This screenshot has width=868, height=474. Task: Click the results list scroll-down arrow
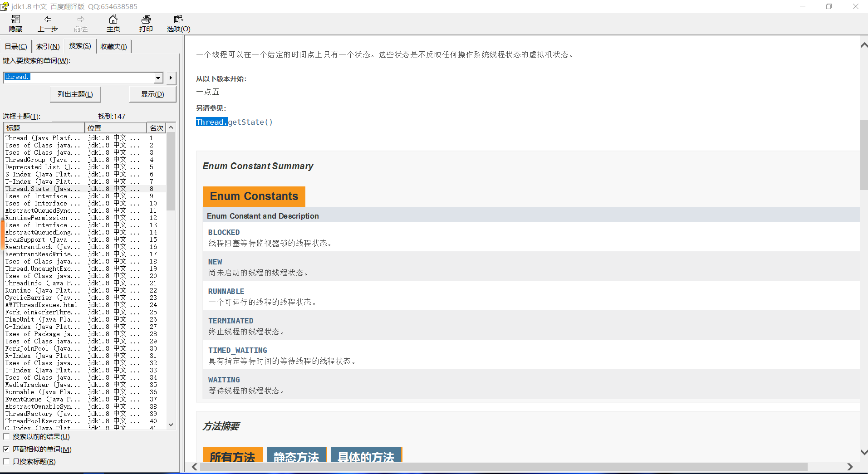point(171,425)
